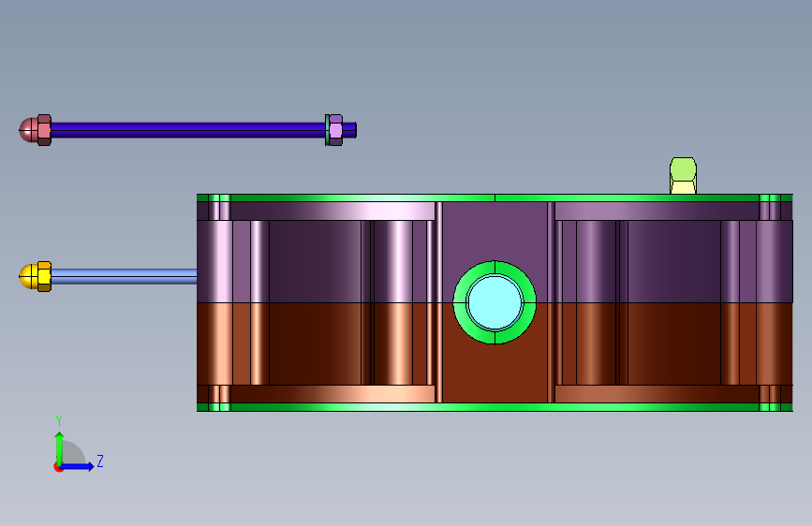Click the red acorn cap nut
The width and height of the screenshot is (812, 526).
(28, 130)
